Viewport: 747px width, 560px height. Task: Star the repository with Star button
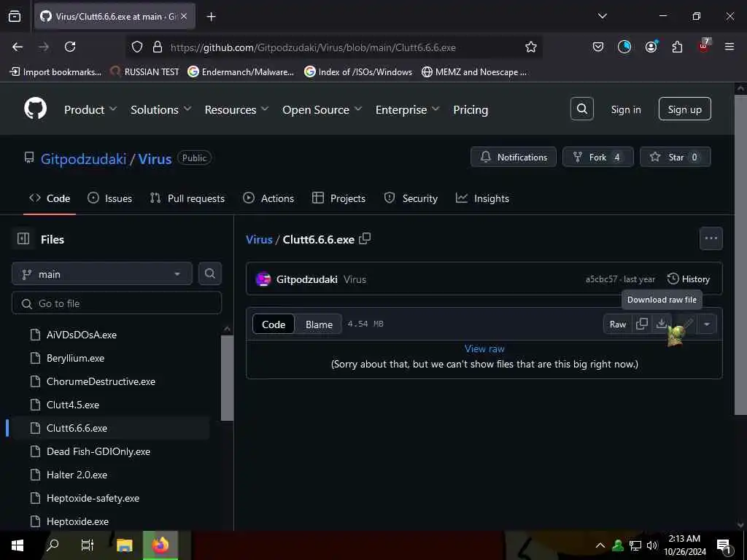point(675,157)
